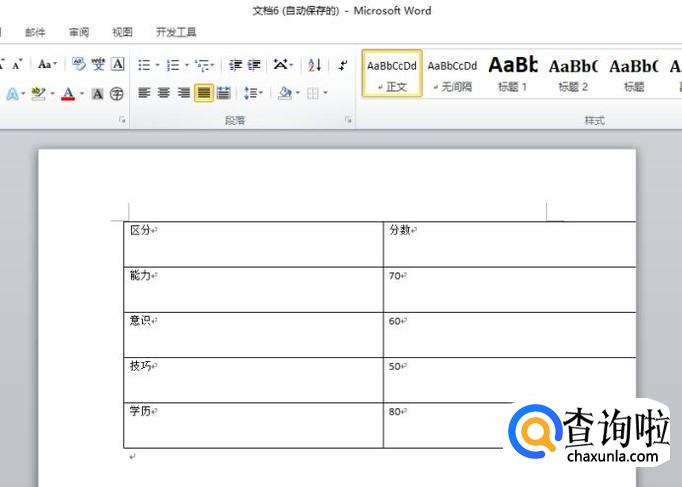Click the character border icon
The height and width of the screenshot is (487, 682).
click(118, 65)
